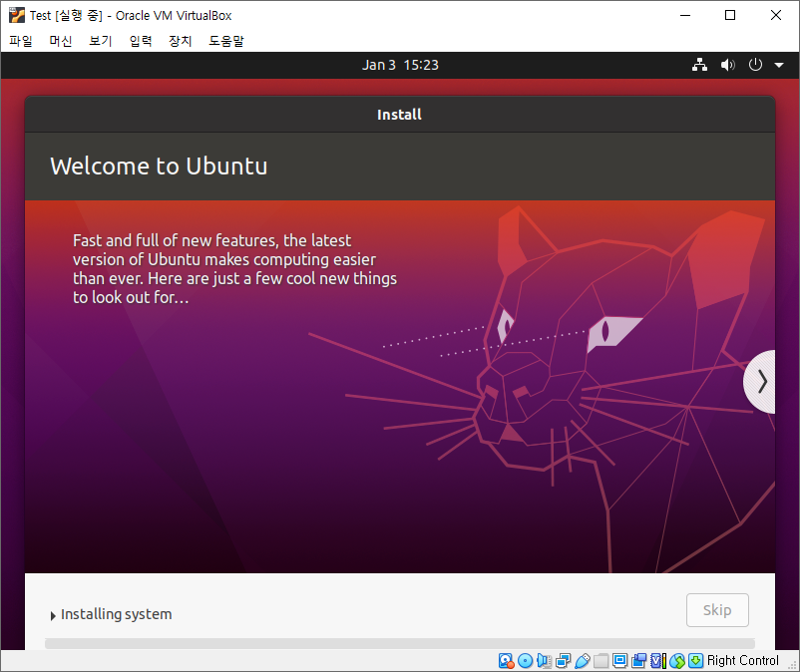Viewport: 800px width, 672px height.
Task: Expand the Installing system details triangle
Action: pos(53,615)
